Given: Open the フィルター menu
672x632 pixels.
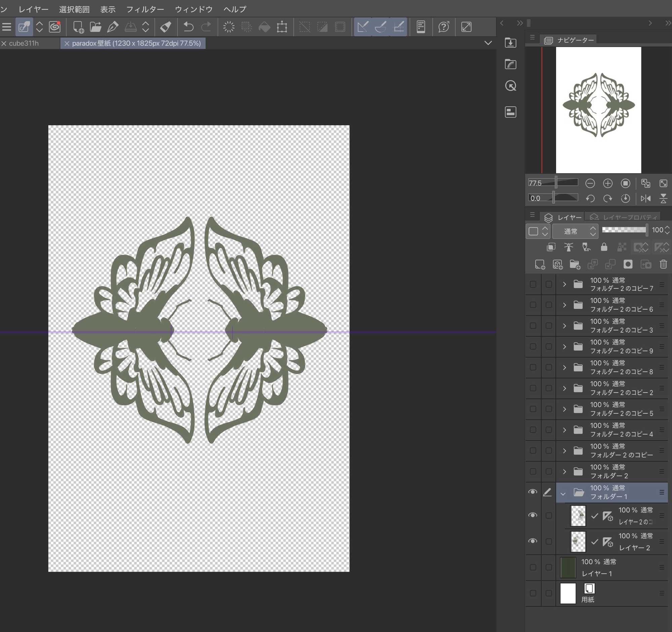Looking at the screenshot, I should pos(145,9).
